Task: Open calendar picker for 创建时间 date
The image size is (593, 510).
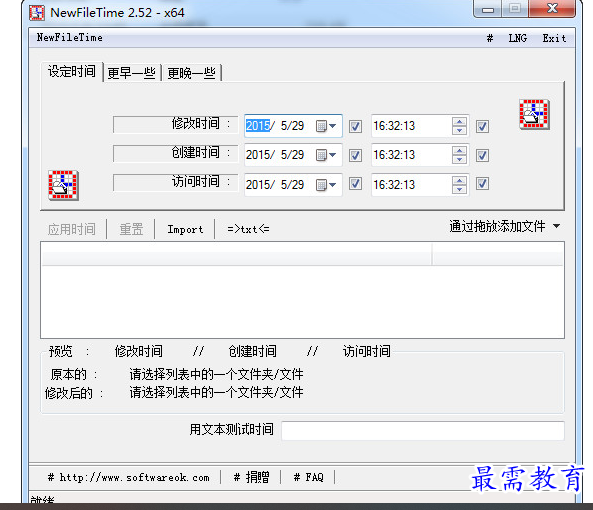Action: click(326, 155)
